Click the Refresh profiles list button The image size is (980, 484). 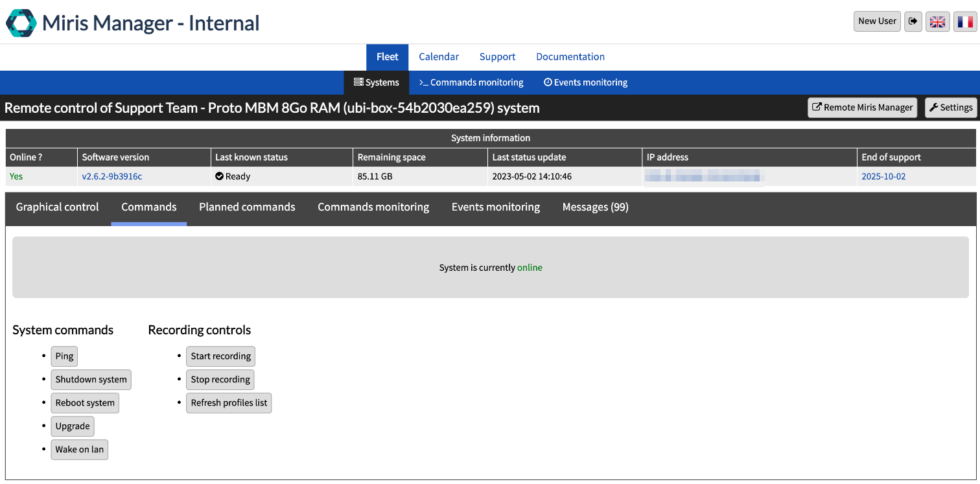tap(229, 403)
